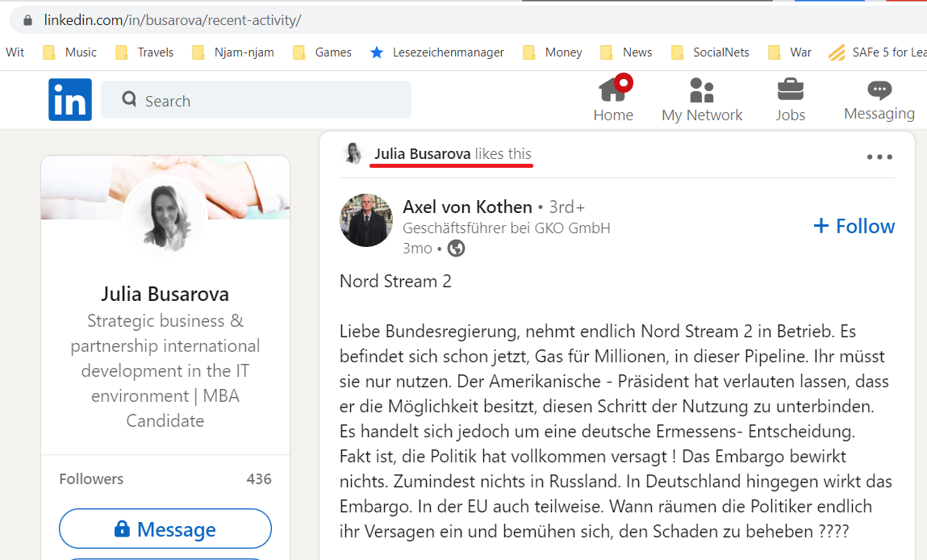
Task: Open Axel von Kothen's profile name link
Action: (x=467, y=207)
